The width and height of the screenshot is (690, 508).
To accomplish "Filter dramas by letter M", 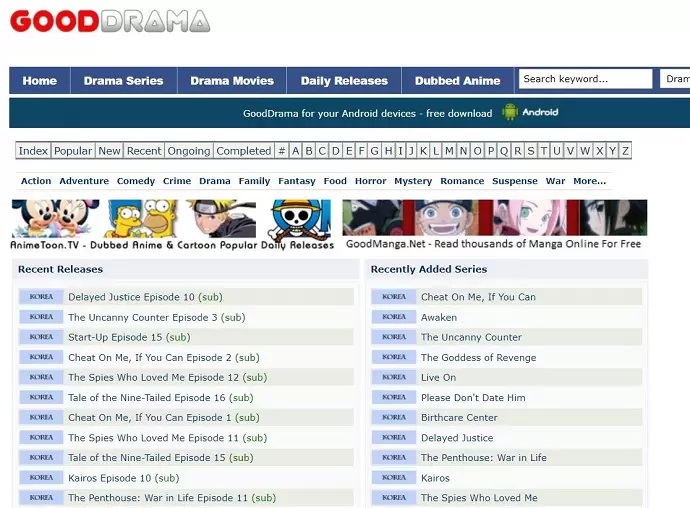I will tap(449, 151).
